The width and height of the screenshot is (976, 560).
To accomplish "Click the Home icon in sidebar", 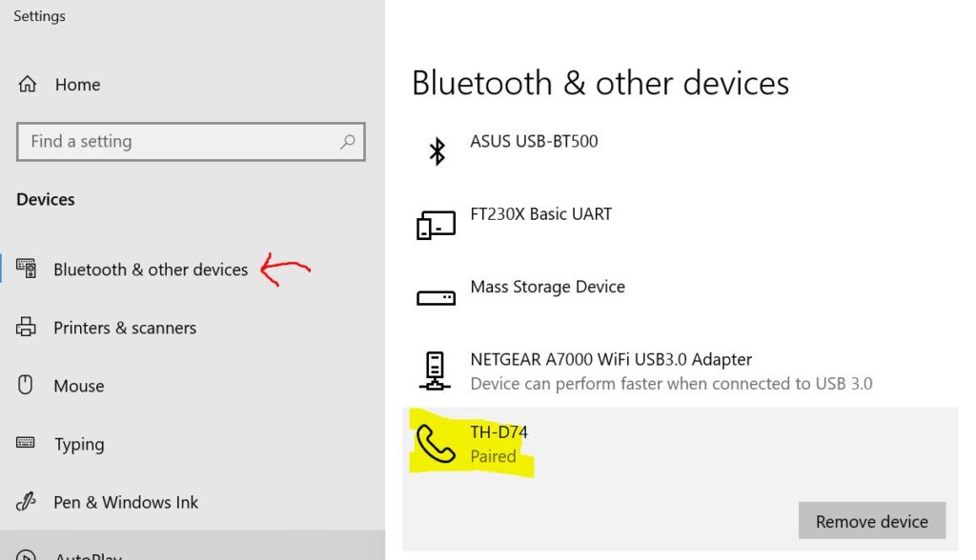I will [x=27, y=84].
